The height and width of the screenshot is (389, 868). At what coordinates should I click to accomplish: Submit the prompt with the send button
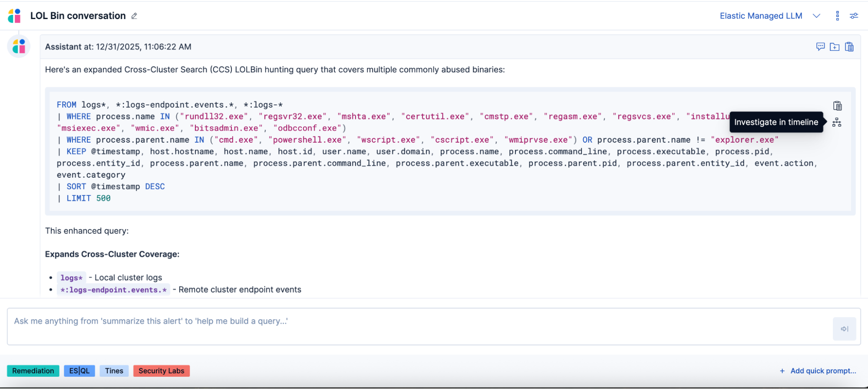[844, 329]
